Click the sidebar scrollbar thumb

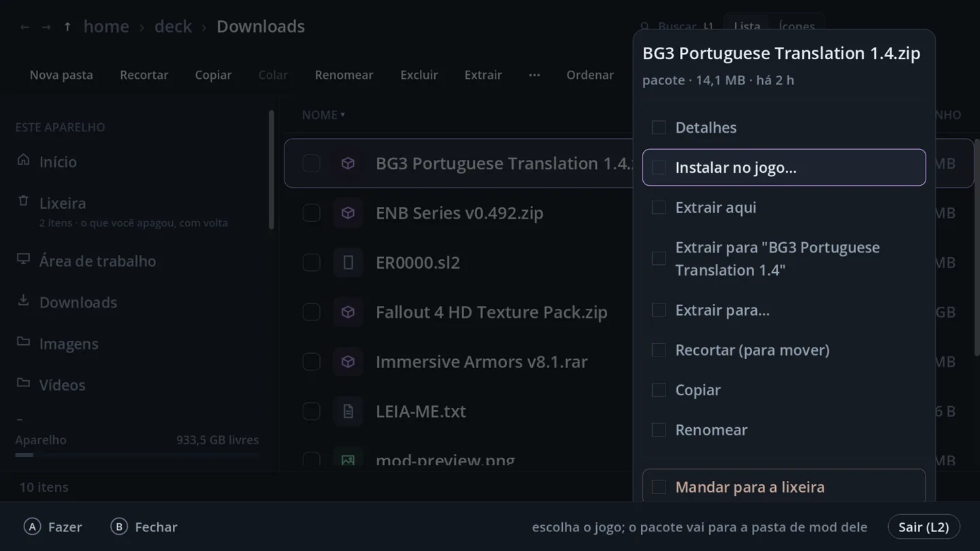pyautogui.click(x=272, y=170)
